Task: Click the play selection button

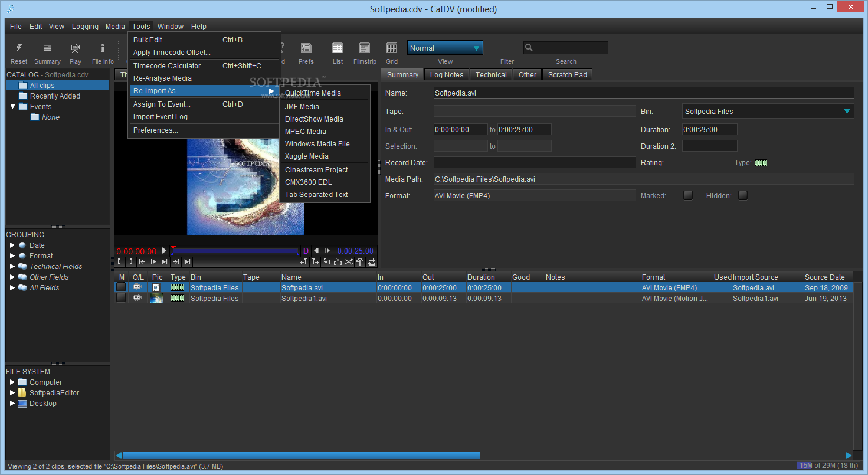Action: click(187, 261)
